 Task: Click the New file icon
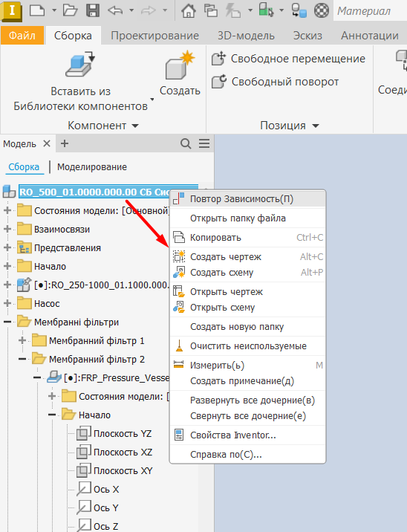coord(37,10)
